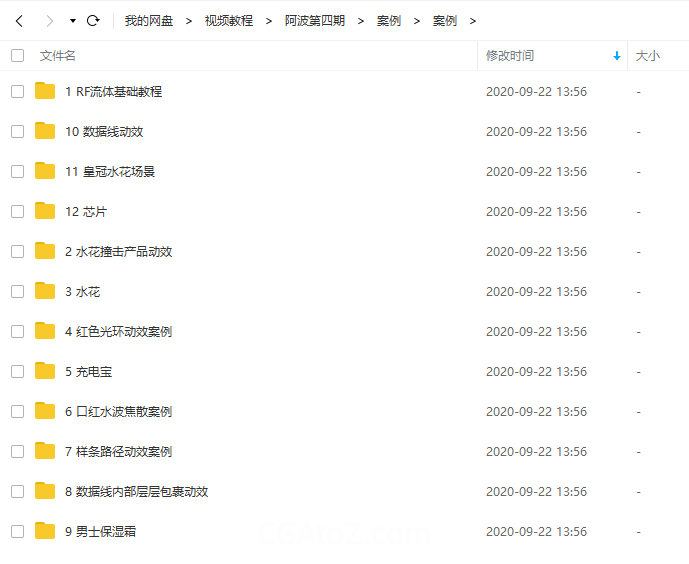This screenshot has height=564, width=689.
Task: Sort by the 大小 column header
Action: tap(647, 56)
